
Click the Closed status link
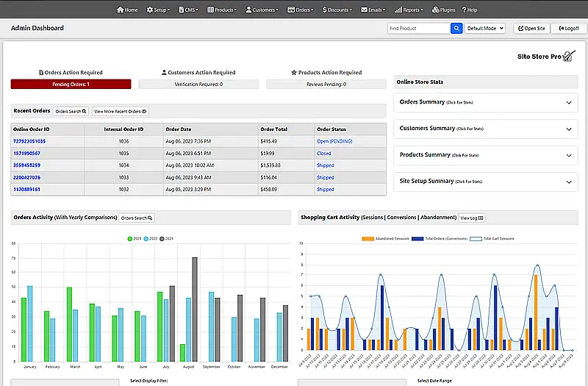[x=324, y=154]
